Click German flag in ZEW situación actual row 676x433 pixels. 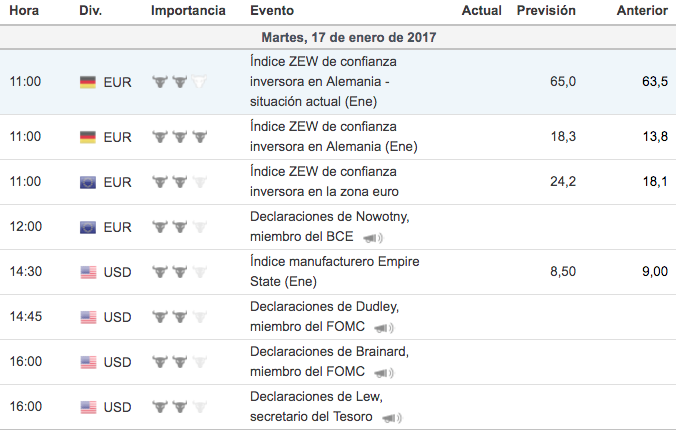(88, 82)
